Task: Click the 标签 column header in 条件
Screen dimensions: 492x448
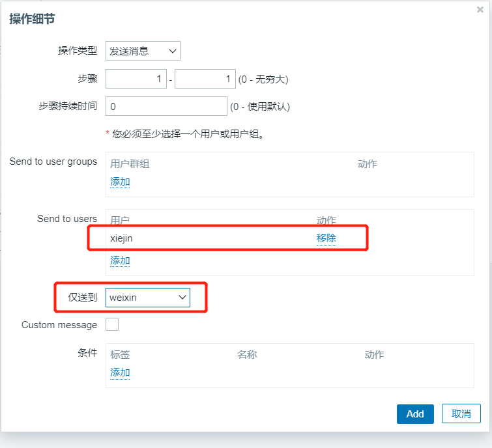Action: point(120,355)
